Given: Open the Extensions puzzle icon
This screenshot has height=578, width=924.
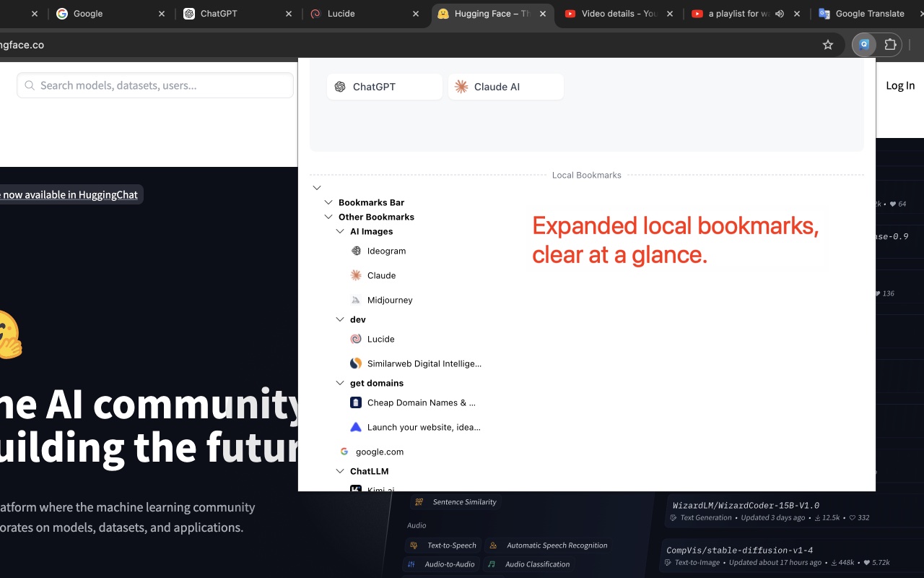Looking at the screenshot, I should click(891, 45).
